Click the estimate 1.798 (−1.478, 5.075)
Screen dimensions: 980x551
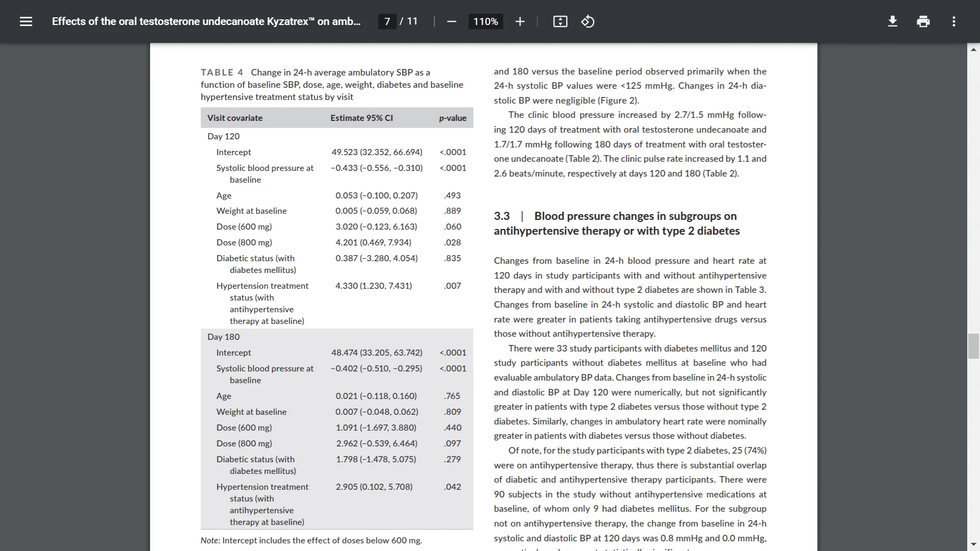[x=376, y=459]
